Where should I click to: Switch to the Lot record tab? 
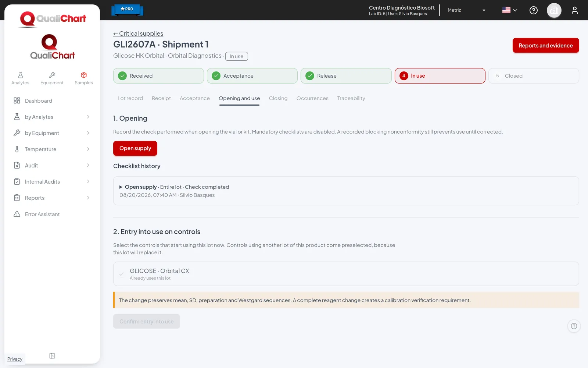[130, 98]
